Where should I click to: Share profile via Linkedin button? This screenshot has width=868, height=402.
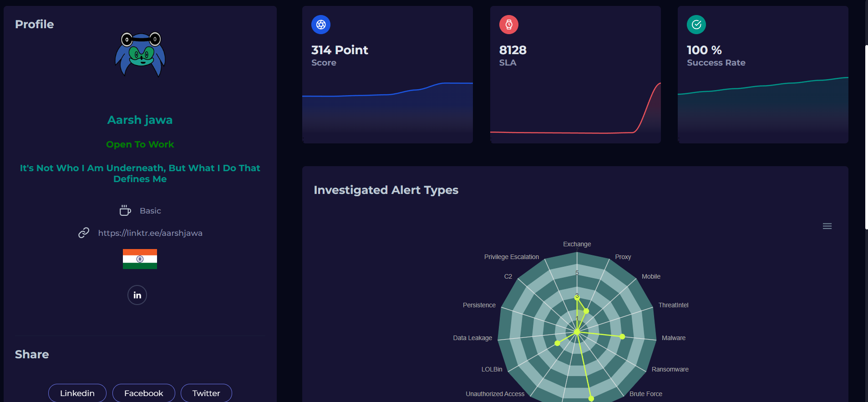click(77, 393)
